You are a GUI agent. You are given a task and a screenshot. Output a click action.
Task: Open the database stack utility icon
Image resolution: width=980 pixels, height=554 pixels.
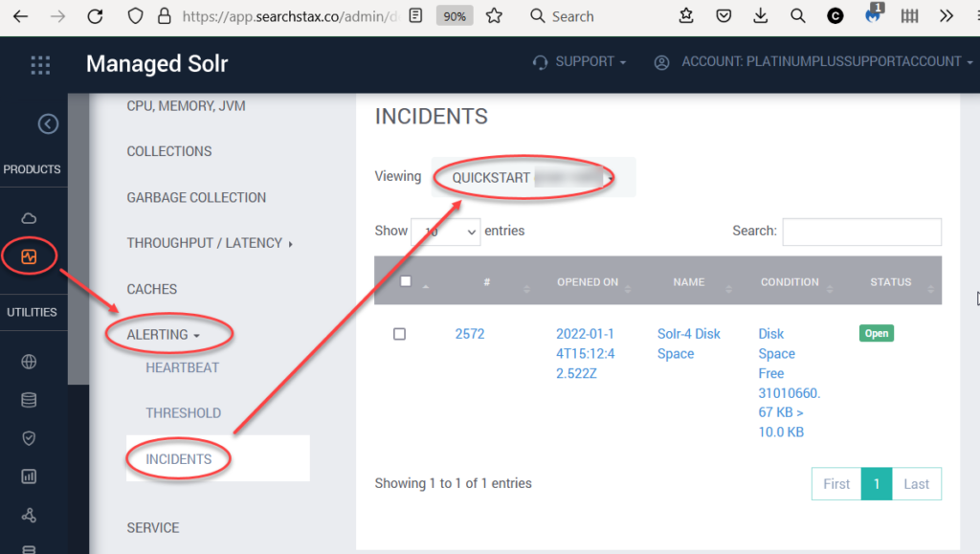(29, 400)
